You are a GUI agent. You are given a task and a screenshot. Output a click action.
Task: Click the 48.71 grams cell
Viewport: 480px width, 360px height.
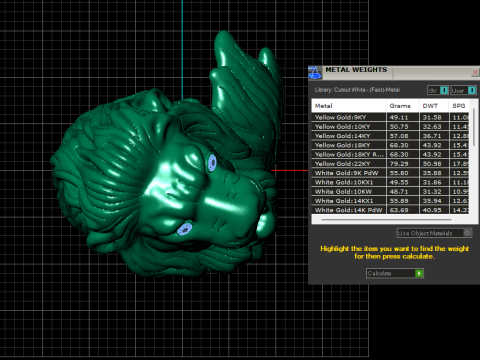pos(402,192)
